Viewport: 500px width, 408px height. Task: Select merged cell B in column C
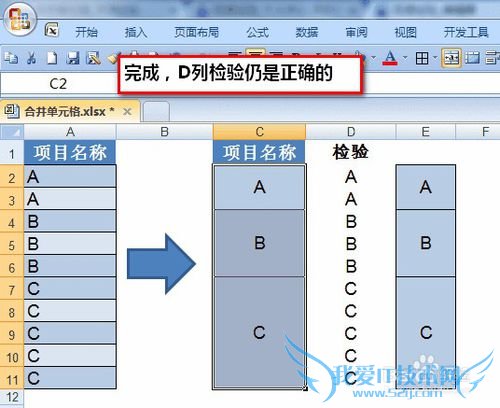click(259, 243)
